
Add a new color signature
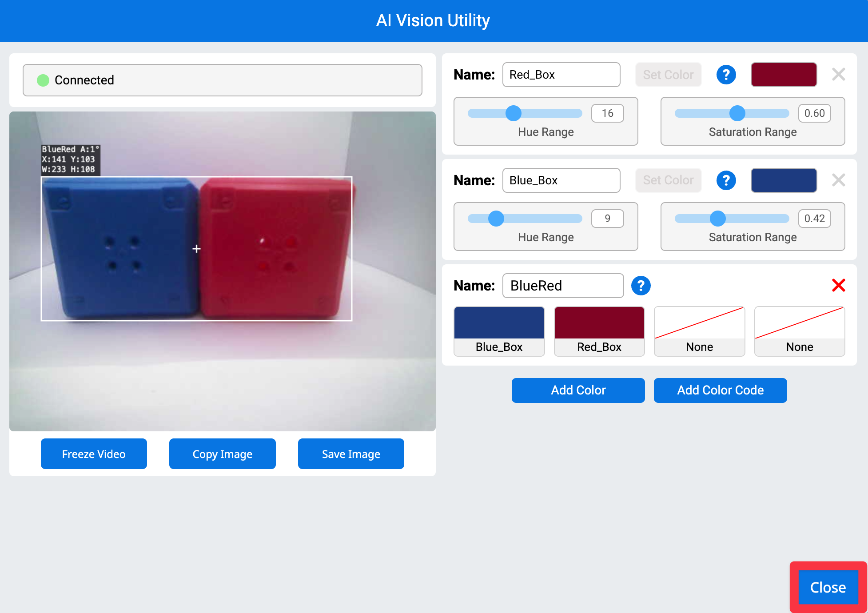point(578,390)
